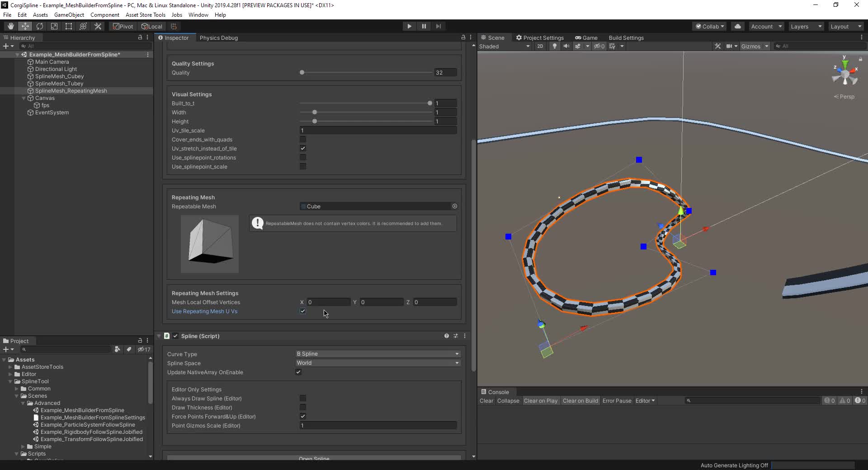Image resolution: width=868 pixels, height=470 pixels.
Task: Open the Repeatable Mesh object picker
Action: [x=454, y=206]
